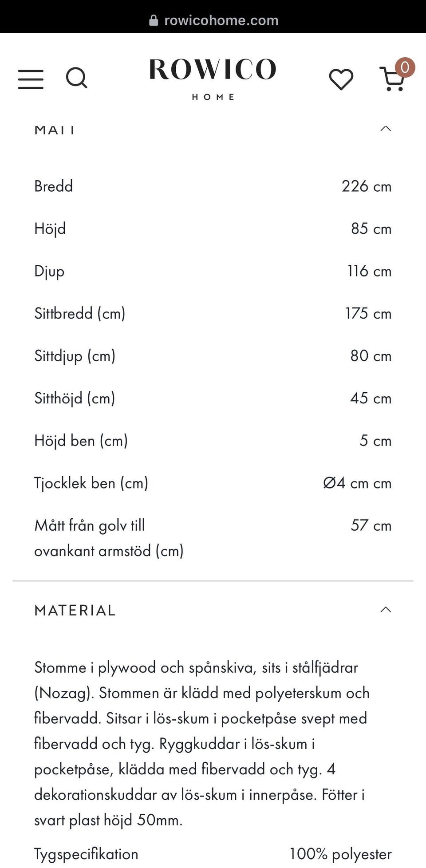Tap the 100% polyester value
426x868 pixels.
click(x=340, y=854)
